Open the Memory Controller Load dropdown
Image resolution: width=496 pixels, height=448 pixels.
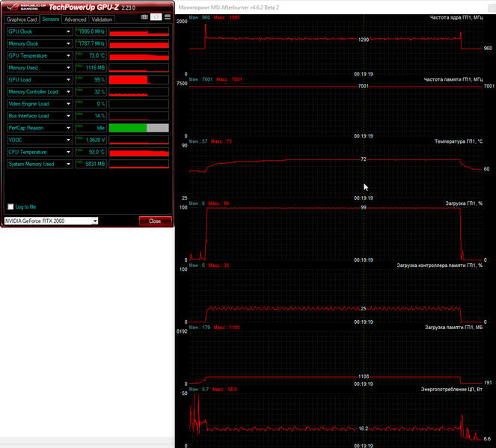(68, 92)
